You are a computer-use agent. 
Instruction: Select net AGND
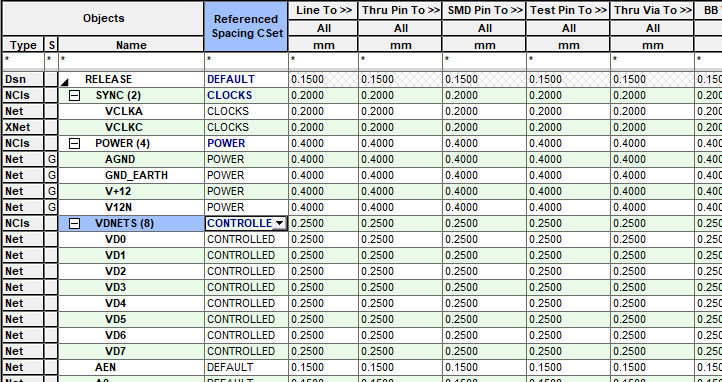click(120, 160)
